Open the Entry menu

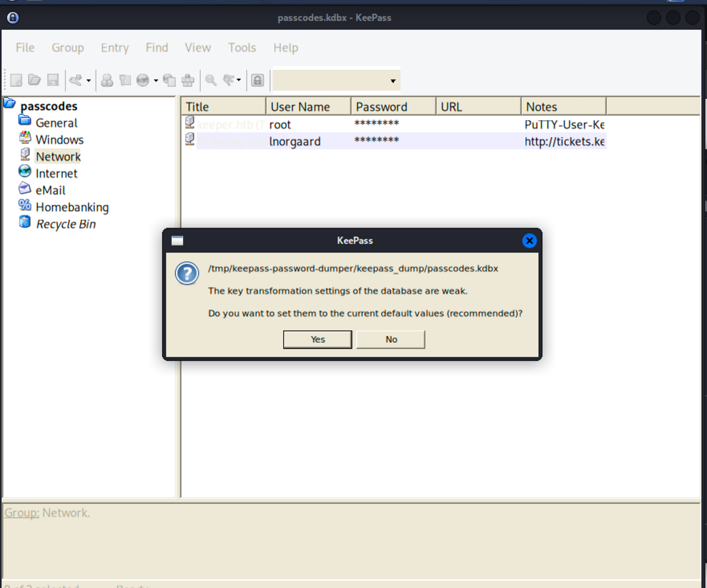[x=115, y=47]
